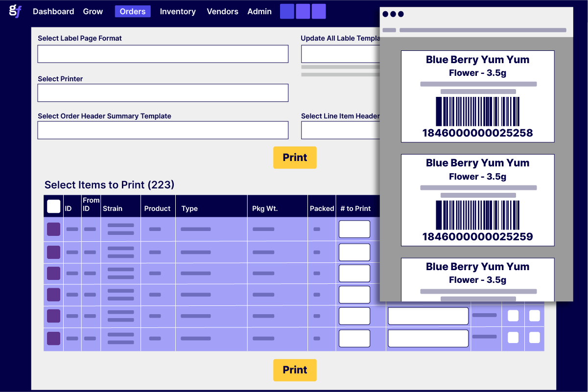The image size is (588, 392).
Task: Click the label with barcode 1846000000025259
Action: click(x=478, y=200)
